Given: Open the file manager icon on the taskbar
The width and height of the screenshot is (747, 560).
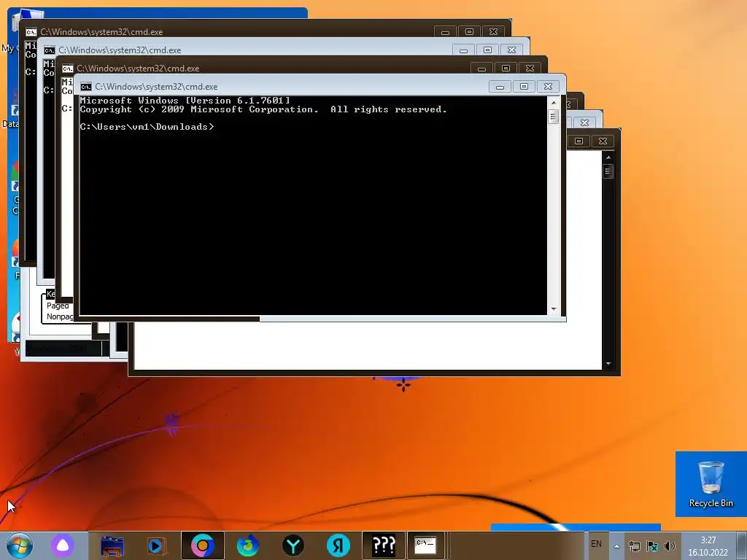Looking at the screenshot, I should [112, 545].
